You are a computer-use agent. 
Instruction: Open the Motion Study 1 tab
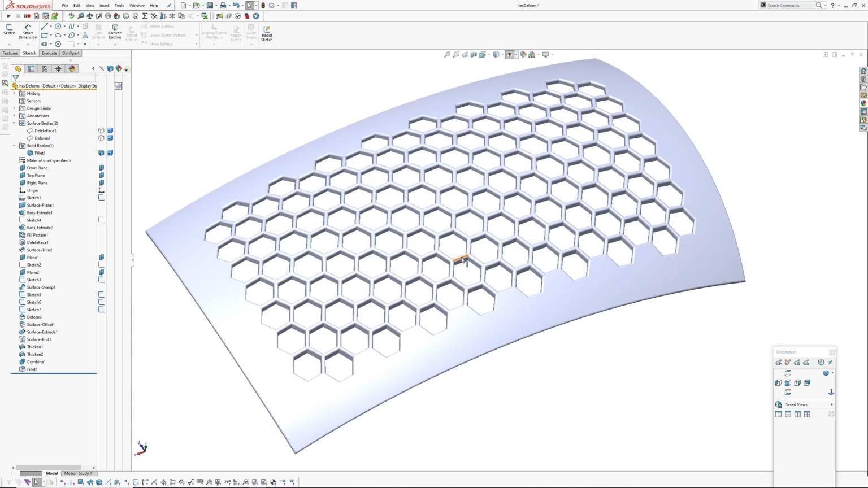pos(78,473)
